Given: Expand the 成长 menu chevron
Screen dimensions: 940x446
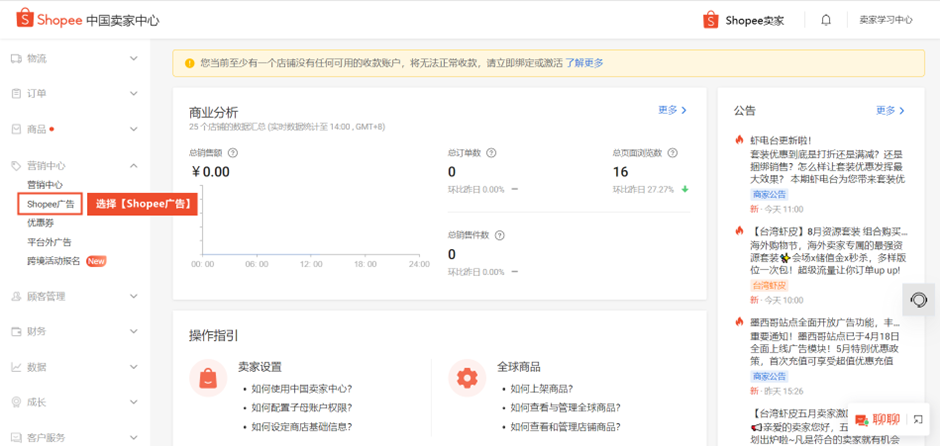Looking at the screenshot, I should click(x=134, y=402).
